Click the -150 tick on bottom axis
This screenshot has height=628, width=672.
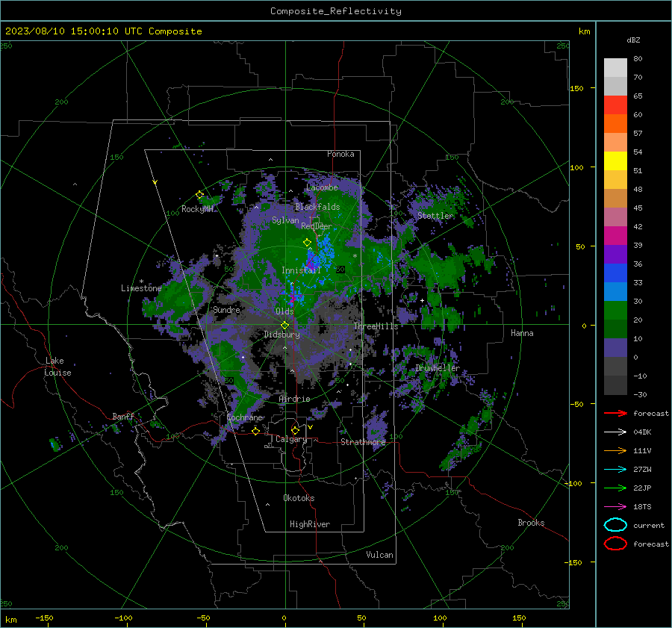pos(44,618)
